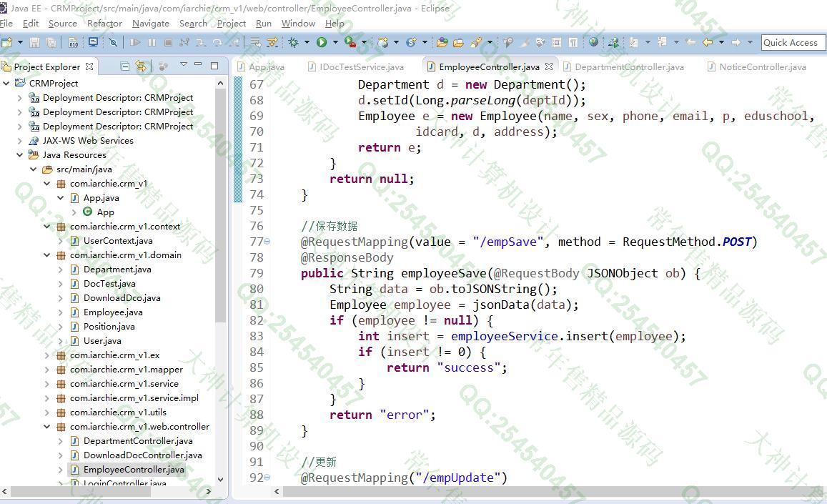Click the Search flashlight icon
Viewport: 827px width, 504px height.
pyautogui.click(x=476, y=42)
